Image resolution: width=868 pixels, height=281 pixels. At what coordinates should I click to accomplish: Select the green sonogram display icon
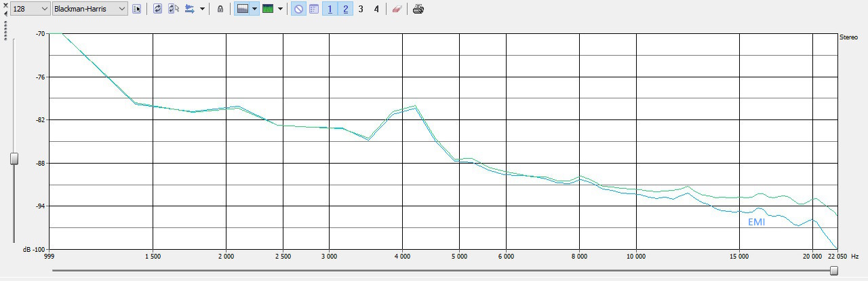coord(268,9)
